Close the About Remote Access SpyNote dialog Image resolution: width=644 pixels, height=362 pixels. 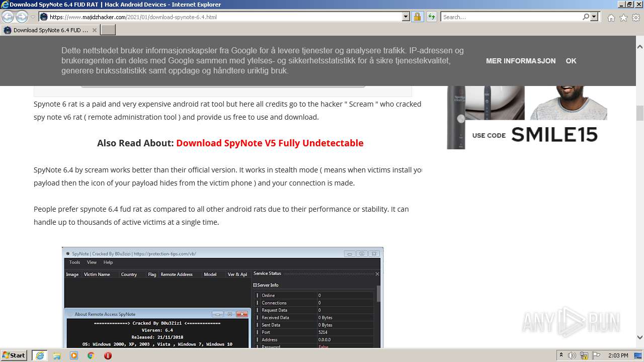click(243, 314)
